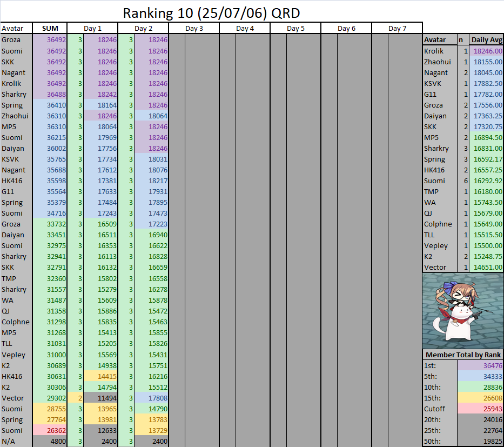
Task: Select the yellow SUM cell showing 28755
Action: [50, 409]
